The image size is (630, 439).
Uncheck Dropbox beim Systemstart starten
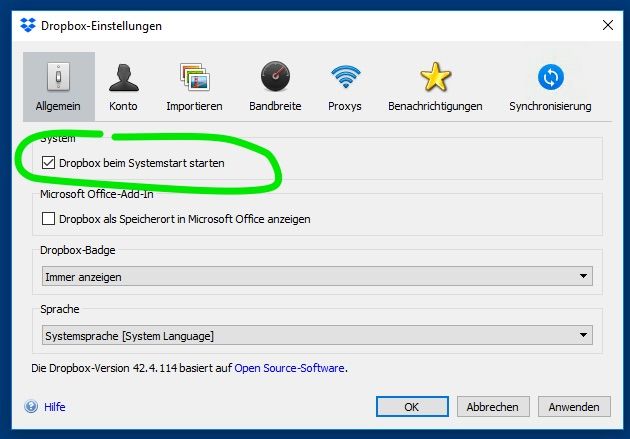[48, 163]
